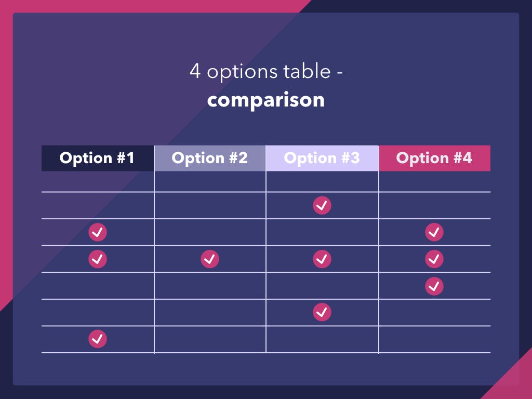Toggle the middle checkmark under Option #4
This screenshot has width=532, height=399.
(x=434, y=259)
